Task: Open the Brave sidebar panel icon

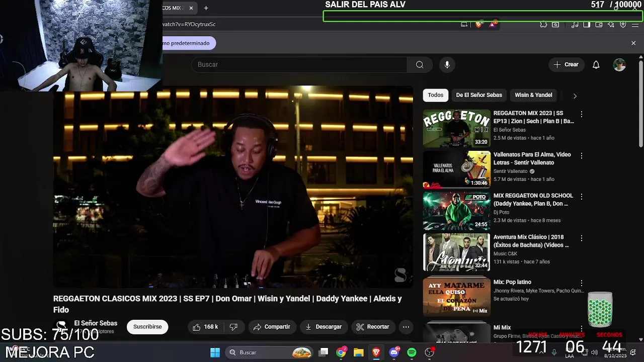Action: tap(587, 24)
